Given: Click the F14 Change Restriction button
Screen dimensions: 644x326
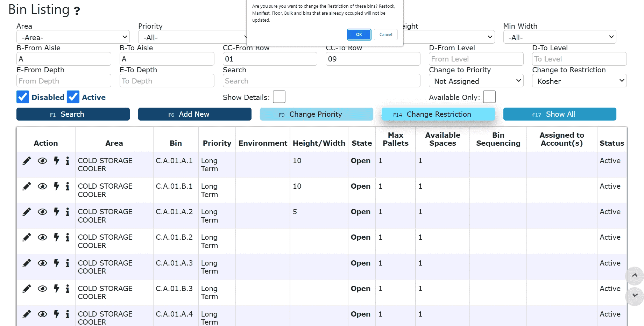Looking at the screenshot, I should (x=438, y=114).
